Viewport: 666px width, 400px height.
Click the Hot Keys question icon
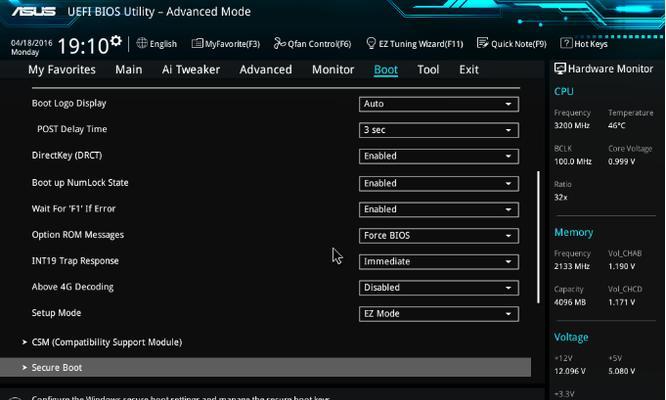tap(566, 43)
